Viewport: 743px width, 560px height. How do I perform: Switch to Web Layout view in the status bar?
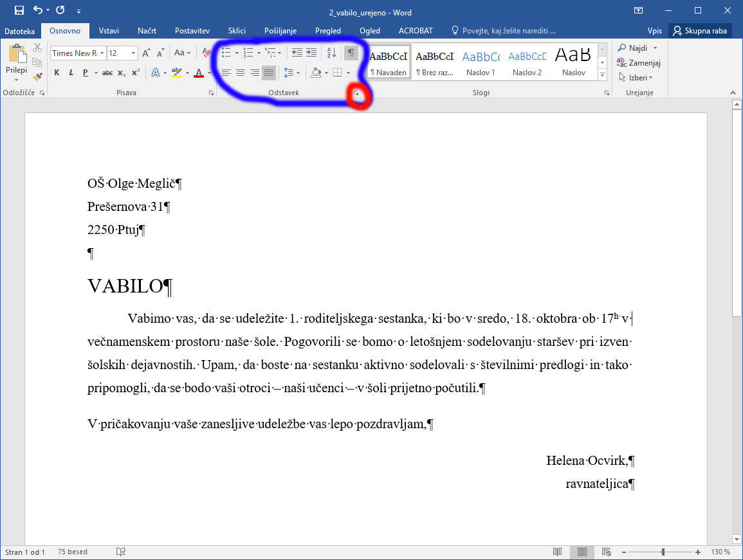pos(606,552)
